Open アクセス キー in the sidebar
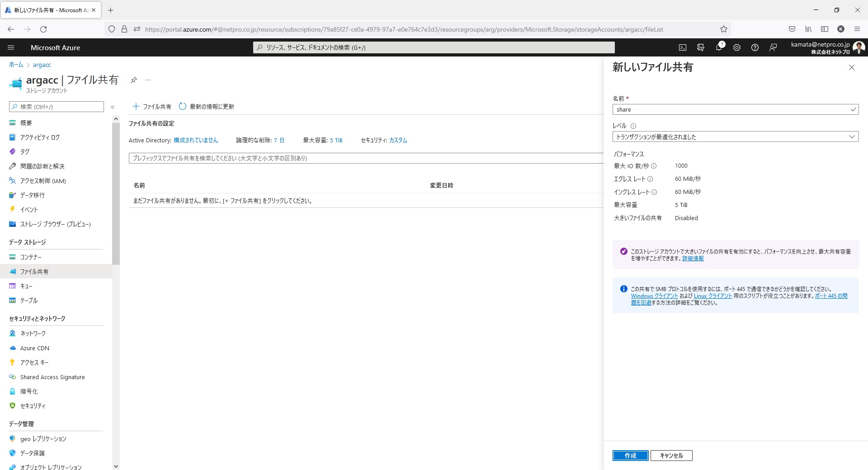Screen dimensions: 868x470 (34, 362)
